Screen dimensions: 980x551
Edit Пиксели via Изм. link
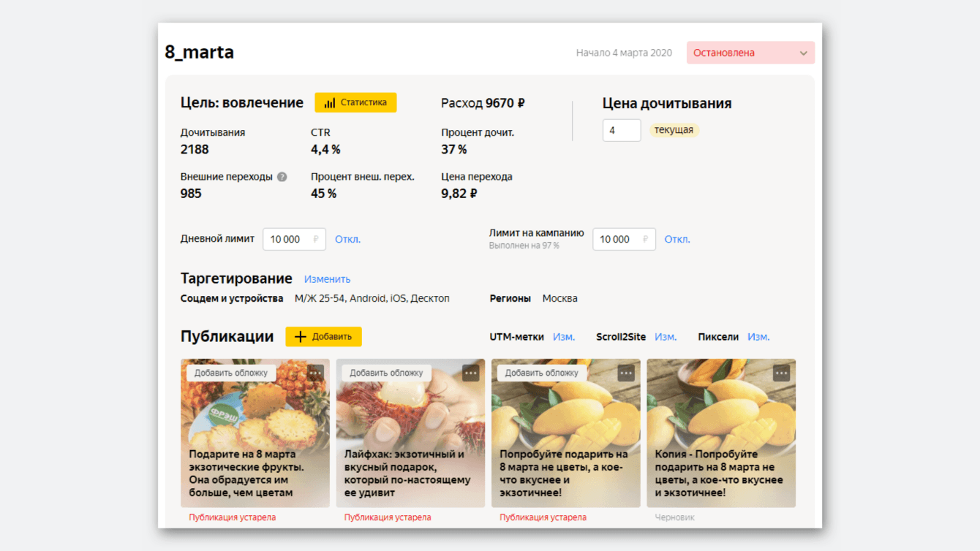(x=758, y=337)
